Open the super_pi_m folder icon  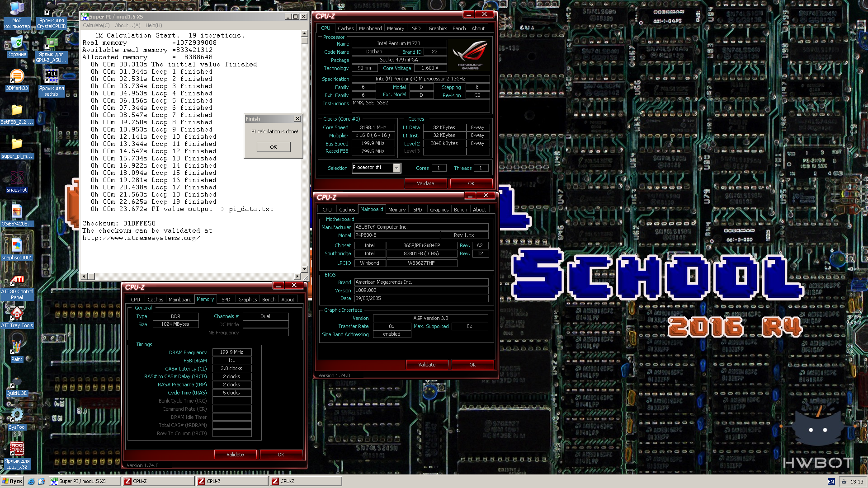(17, 148)
